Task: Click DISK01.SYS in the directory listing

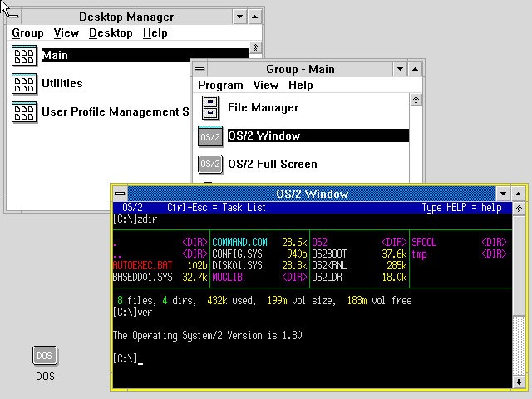Action: [x=237, y=265]
